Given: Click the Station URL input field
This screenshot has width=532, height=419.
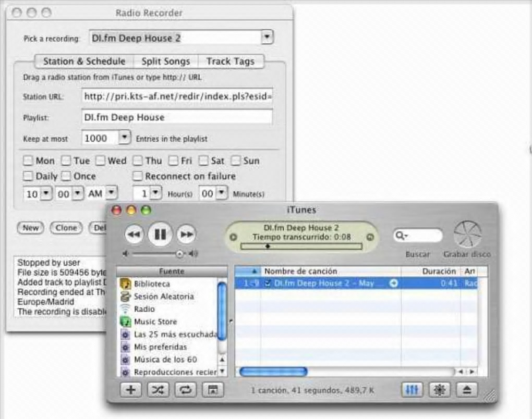Looking at the screenshot, I should pos(177,96).
